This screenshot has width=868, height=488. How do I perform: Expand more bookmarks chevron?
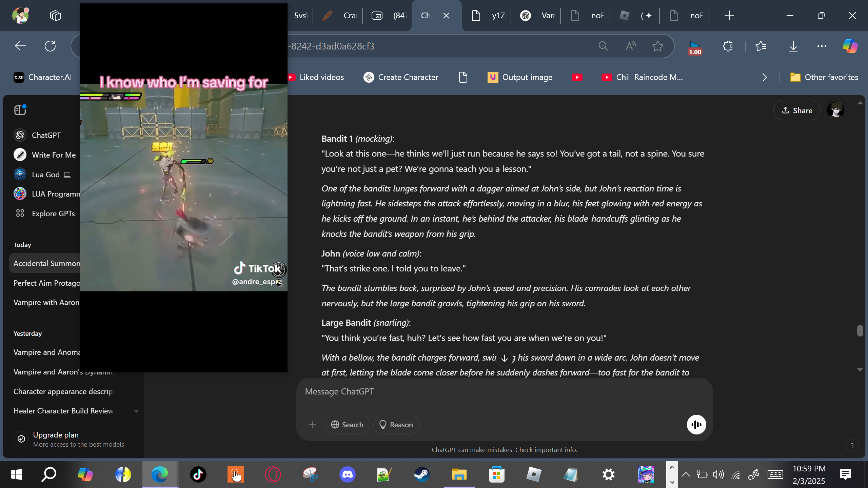coord(764,77)
